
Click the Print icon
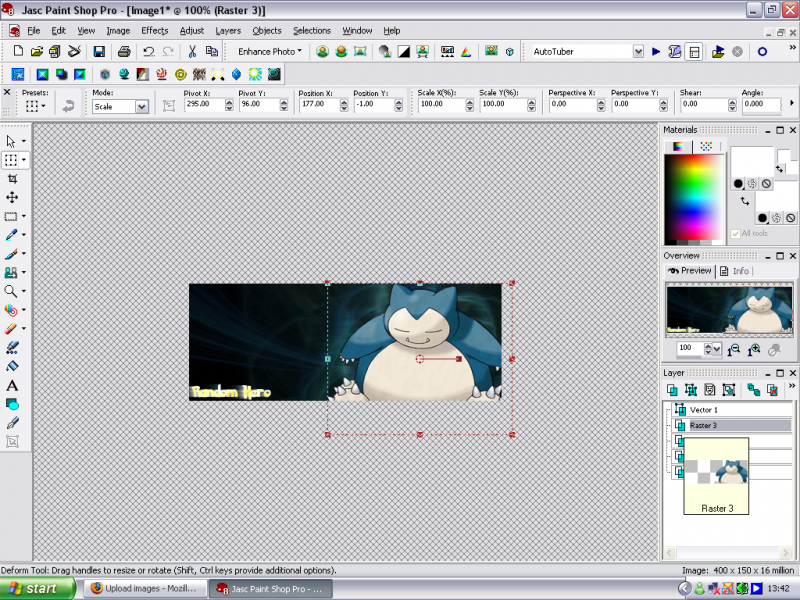click(x=124, y=51)
